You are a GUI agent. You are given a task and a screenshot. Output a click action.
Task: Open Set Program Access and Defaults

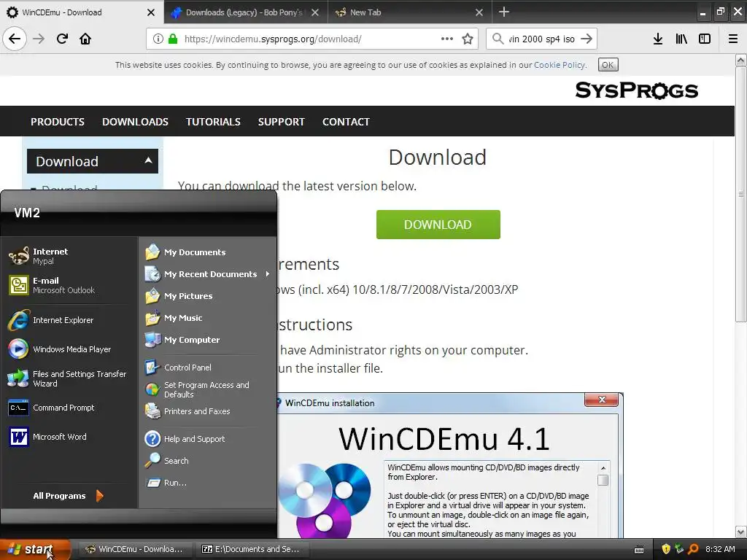[207, 389]
